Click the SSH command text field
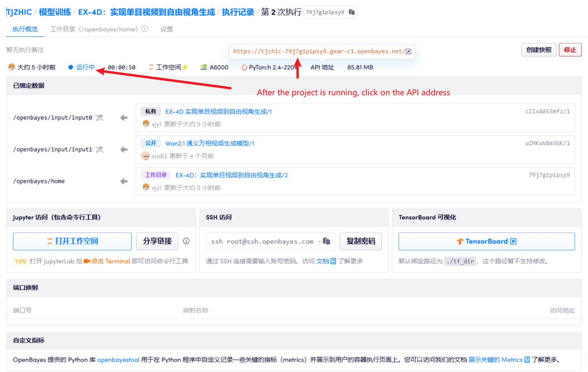This screenshot has width=588, height=372. coord(262,241)
